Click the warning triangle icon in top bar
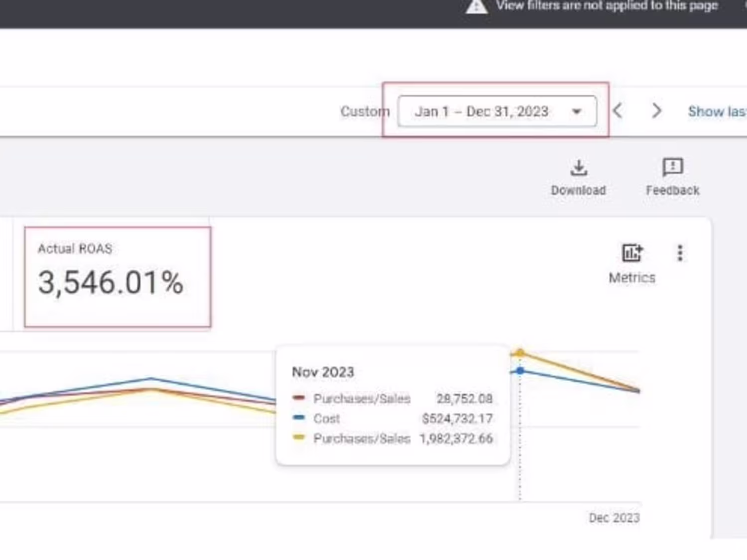 pyautogui.click(x=477, y=6)
